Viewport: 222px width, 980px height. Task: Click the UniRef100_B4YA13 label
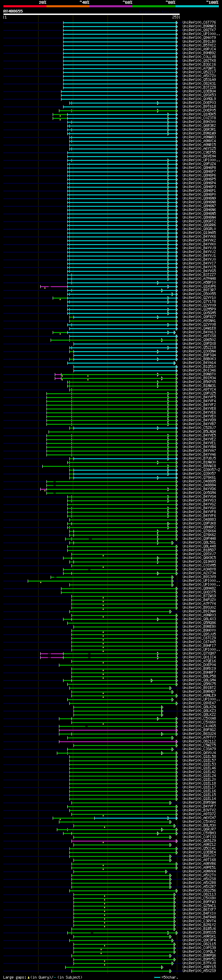(x=199, y=332)
